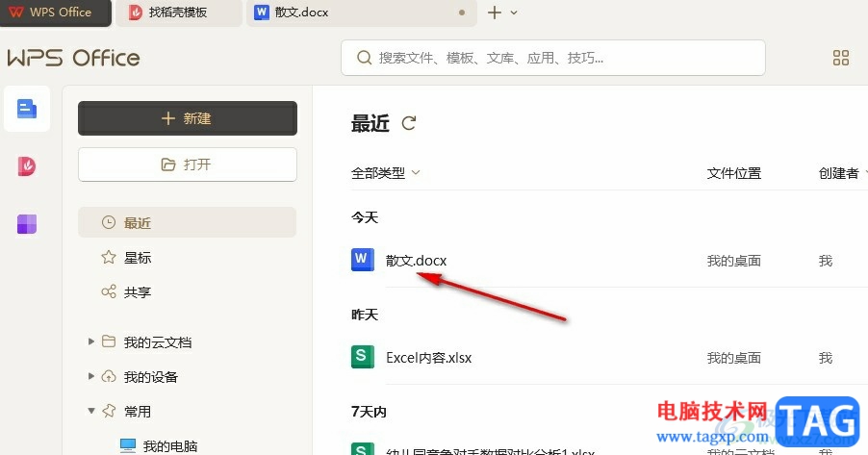
Task: Select 最近 in the sidebar
Action: [x=187, y=222]
